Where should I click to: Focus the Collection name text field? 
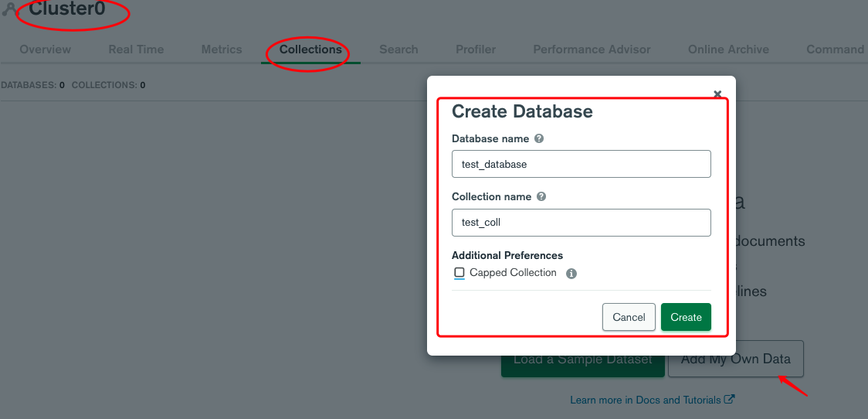pyautogui.click(x=581, y=223)
